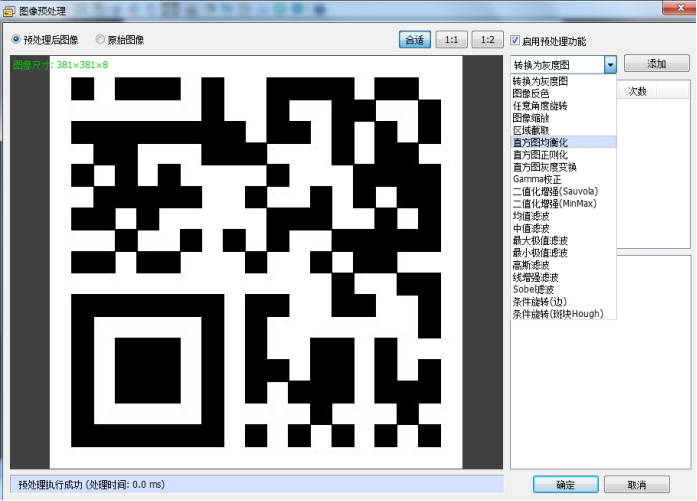Click the 图像尺寸: 381×381×8 label
697x501 pixels.
coord(61,65)
